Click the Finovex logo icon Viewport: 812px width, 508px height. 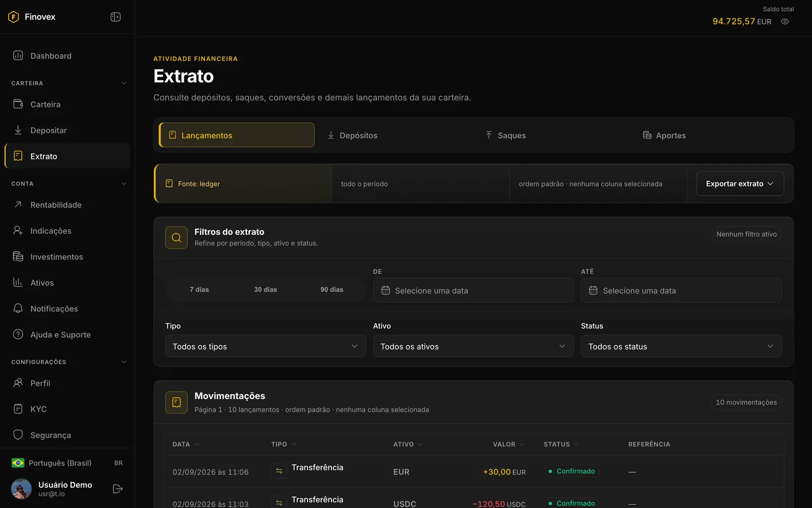click(14, 17)
